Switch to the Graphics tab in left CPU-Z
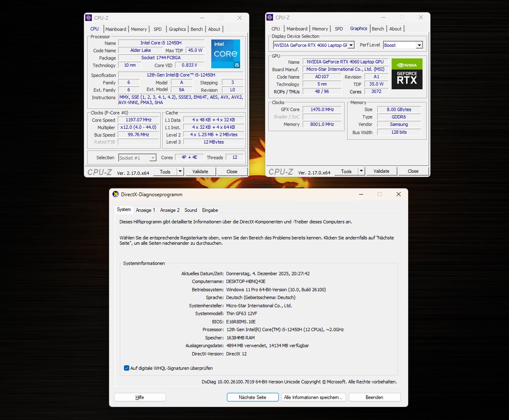This screenshot has height=420, width=509. (x=177, y=29)
